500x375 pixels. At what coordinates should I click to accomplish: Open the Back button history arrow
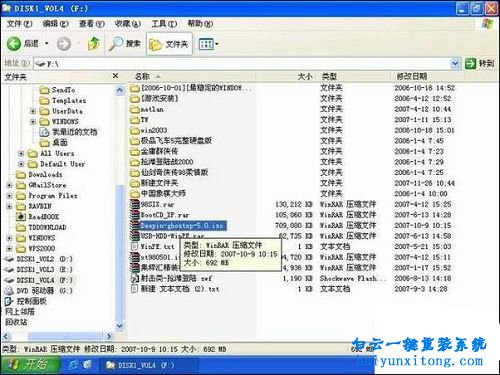point(47,44)
